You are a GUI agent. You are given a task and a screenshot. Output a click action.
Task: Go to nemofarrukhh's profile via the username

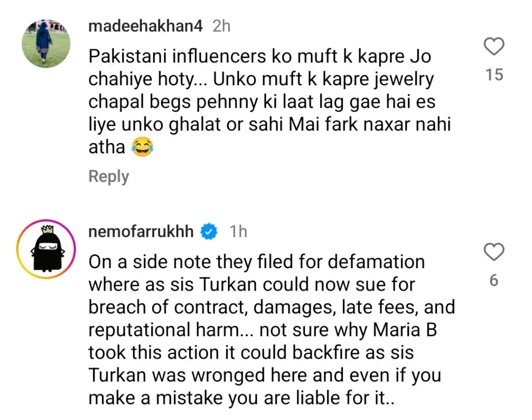pyautogui.click(x=141, y=231)
